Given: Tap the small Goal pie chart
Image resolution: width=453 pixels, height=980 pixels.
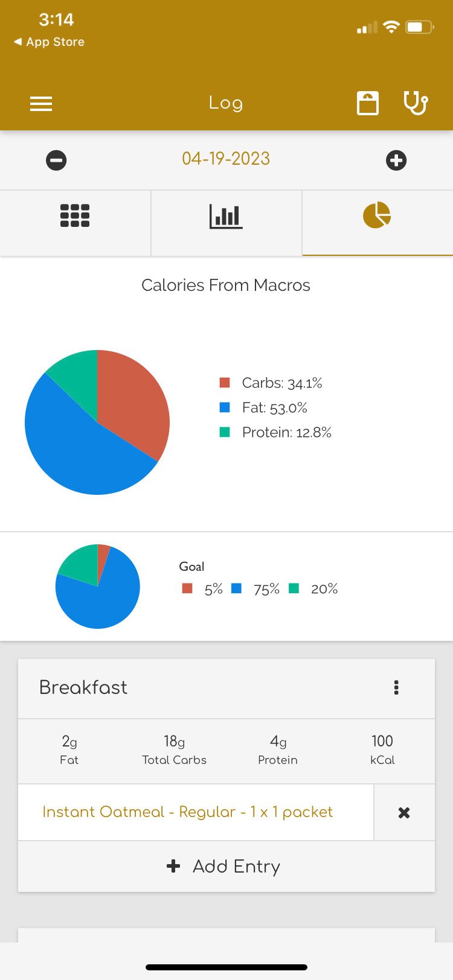Looking at the screenshot, I should click(98, 587).
